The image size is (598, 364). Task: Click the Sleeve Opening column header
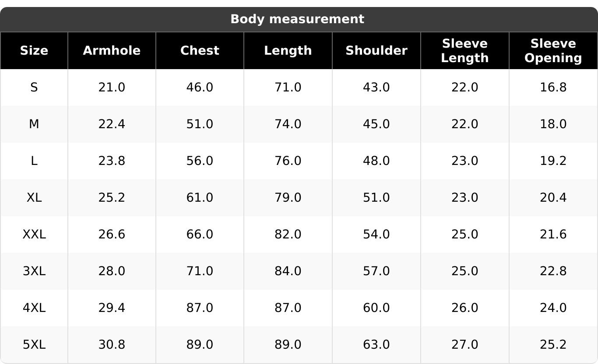pyautogui.click(x=553, y=51)
